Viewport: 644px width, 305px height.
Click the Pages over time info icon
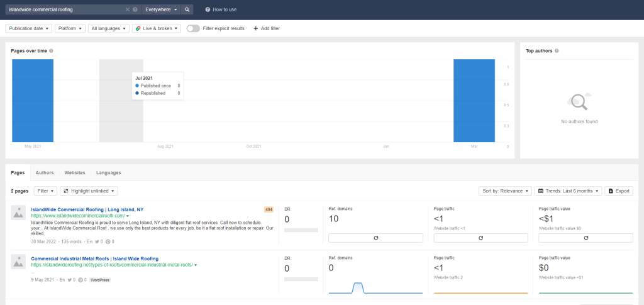coord(51,51)
